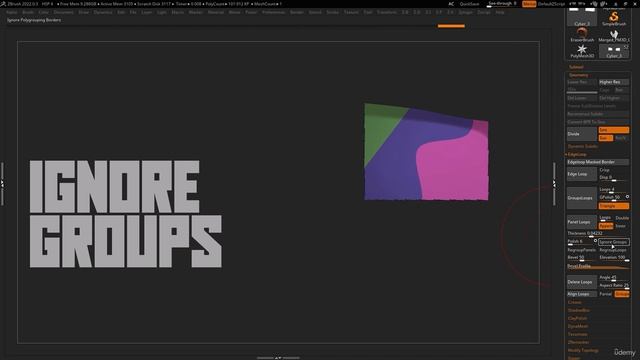This screenshot has height=360, width=640.
Task: Expand the Modify Topology section
Action: pos(583,350)
